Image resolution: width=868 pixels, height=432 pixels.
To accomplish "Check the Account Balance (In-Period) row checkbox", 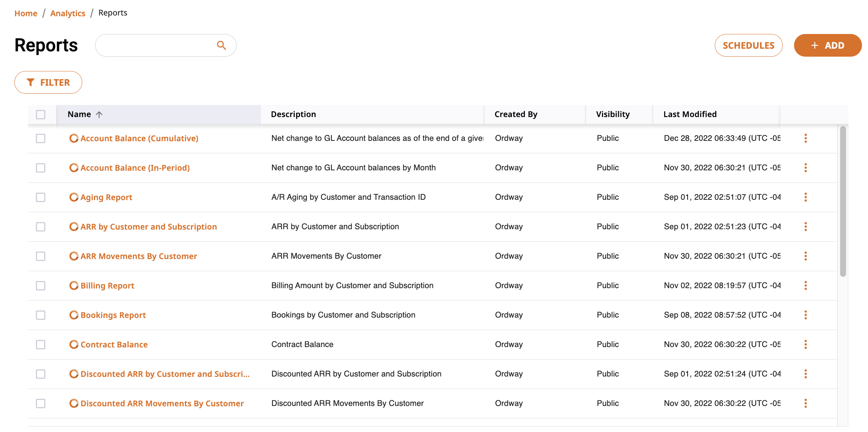I will pos(41,168).
